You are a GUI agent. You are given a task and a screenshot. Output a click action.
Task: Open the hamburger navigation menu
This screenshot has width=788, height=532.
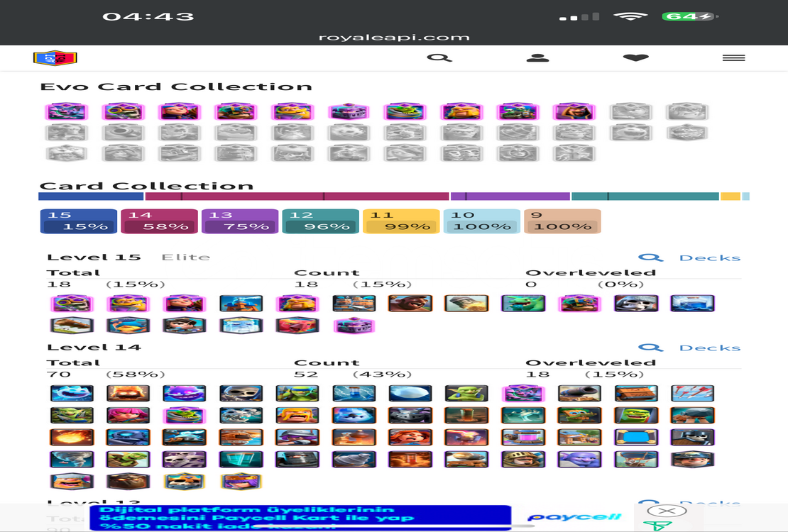pos(734,57)
